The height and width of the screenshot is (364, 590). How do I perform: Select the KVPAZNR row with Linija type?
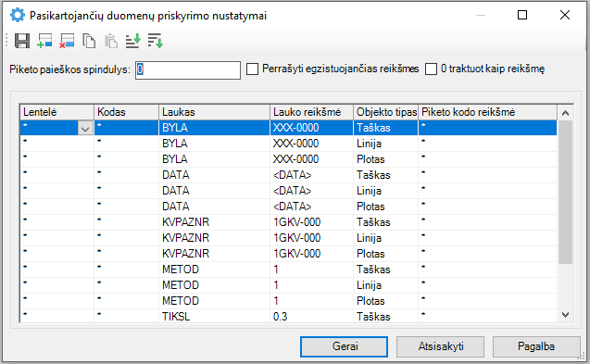(288, 238)
